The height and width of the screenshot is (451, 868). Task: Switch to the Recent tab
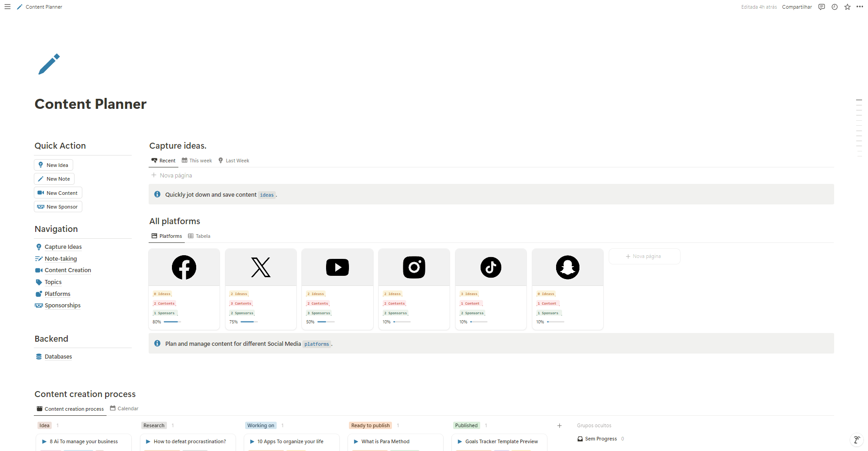(x=163, y=161)
